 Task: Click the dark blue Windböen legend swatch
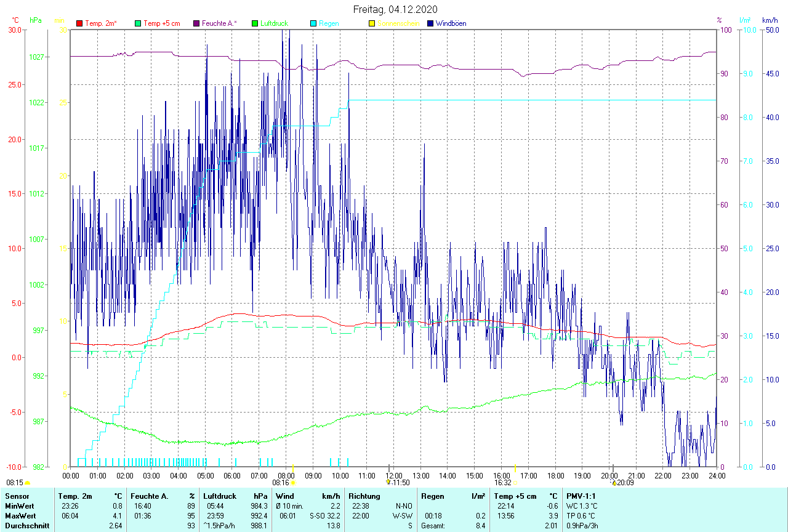(x=430, y=23)
